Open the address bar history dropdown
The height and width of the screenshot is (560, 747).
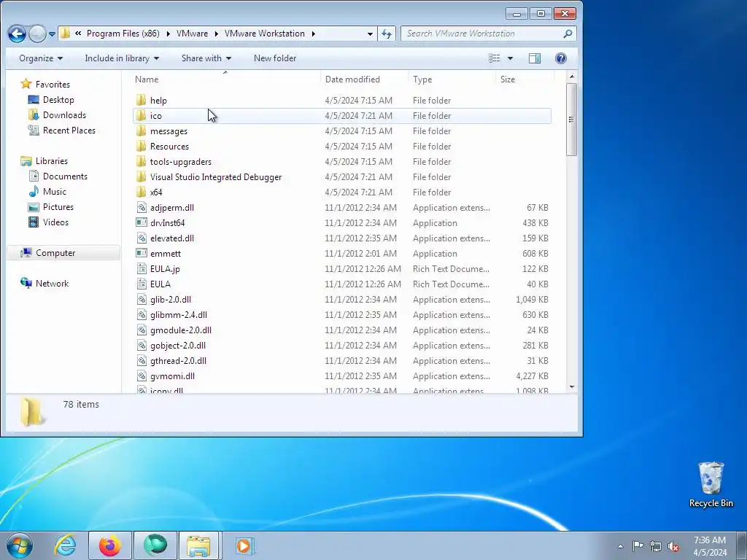click(370, 34)
